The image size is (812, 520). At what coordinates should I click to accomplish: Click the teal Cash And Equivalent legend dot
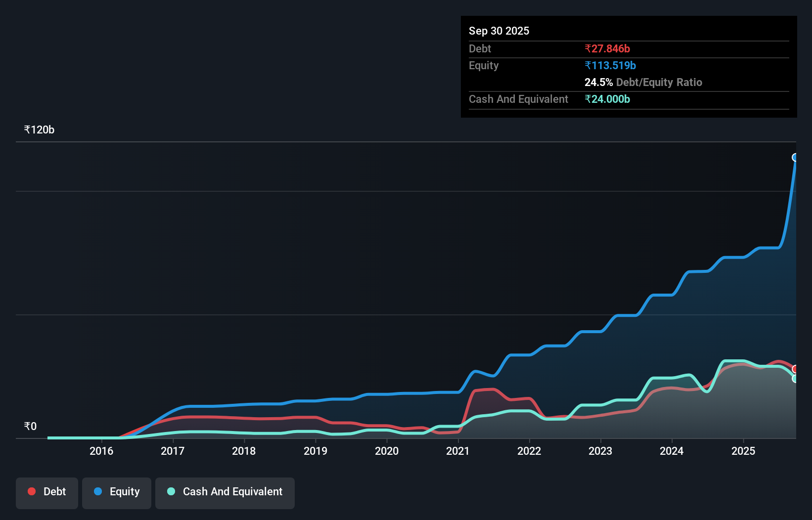point(171,491)
